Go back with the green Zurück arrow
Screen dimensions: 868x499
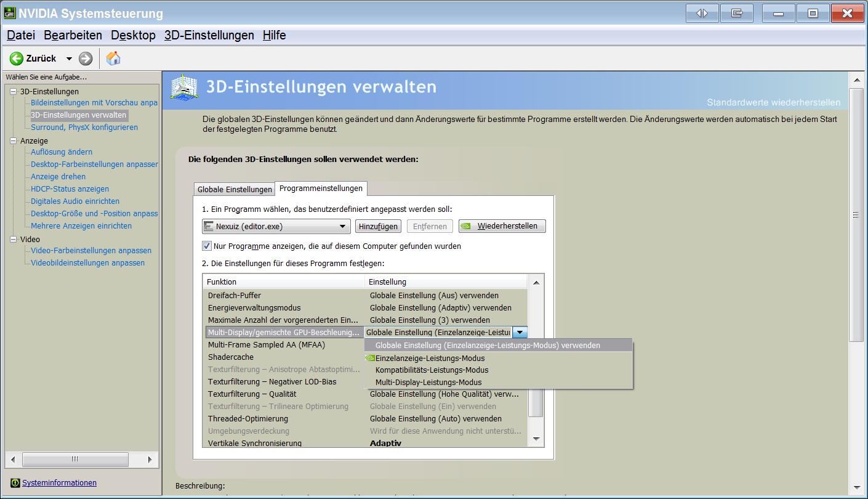click(x=17, y=59)
